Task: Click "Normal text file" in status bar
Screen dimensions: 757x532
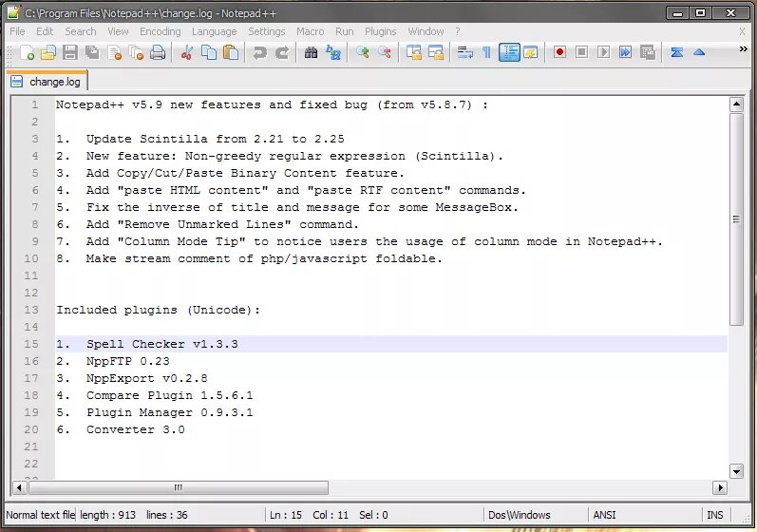Action: pyautogui.click(x=41, y=515)
